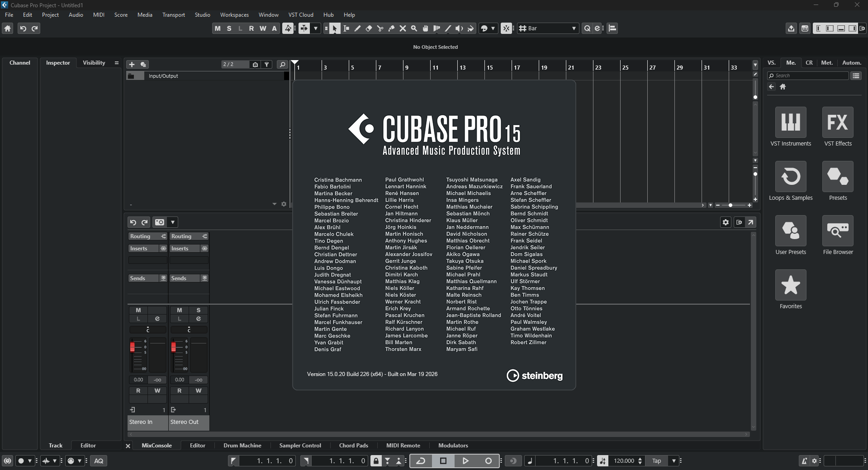Viewport: 868px width, 470px height.
Task: Click the AQ button in transport
Action: pyautogui.click(x=99, y=461)
